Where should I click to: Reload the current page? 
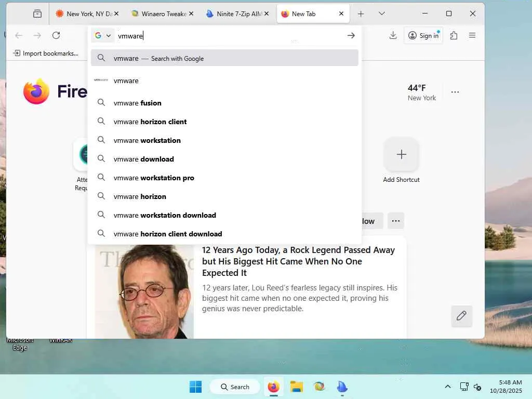click(x=56, y=35)
